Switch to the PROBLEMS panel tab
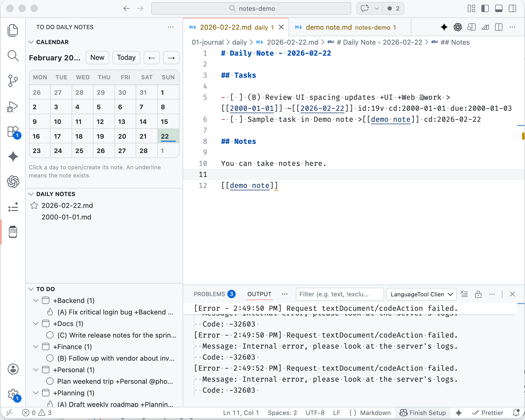Viewport: 525px width, 420px height. (209, 294)
